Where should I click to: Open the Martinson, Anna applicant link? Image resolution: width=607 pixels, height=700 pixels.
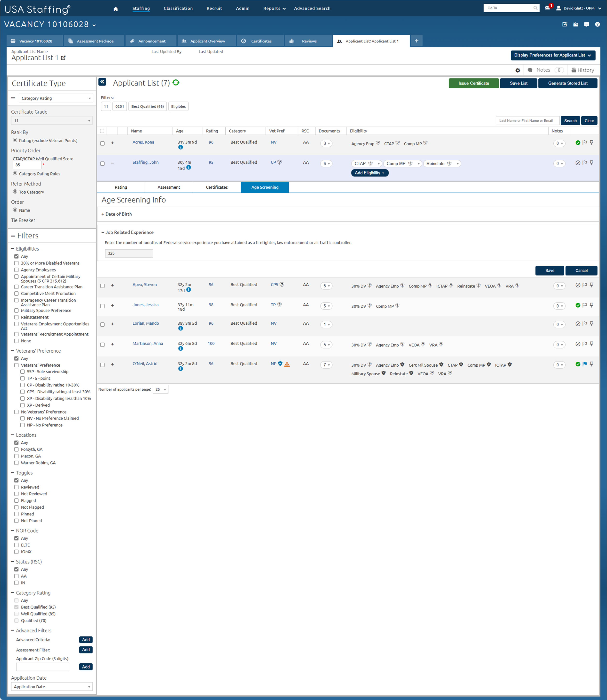(x=147, y=343)
